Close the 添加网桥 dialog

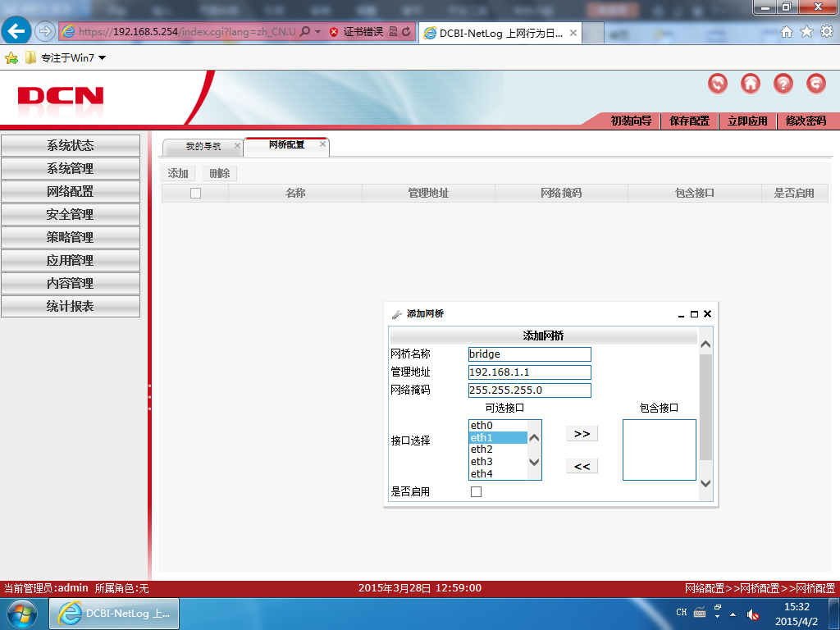pos(708,314)
